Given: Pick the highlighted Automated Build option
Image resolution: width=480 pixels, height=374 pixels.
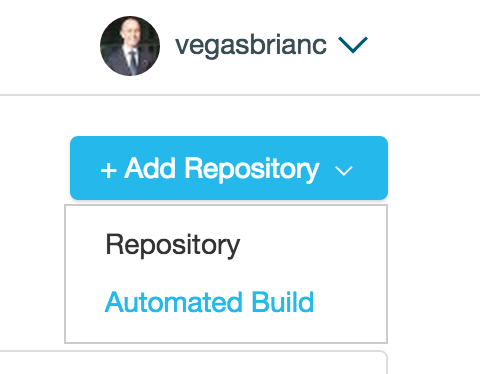Looking at the screenshot, I should tap(209, 302).
